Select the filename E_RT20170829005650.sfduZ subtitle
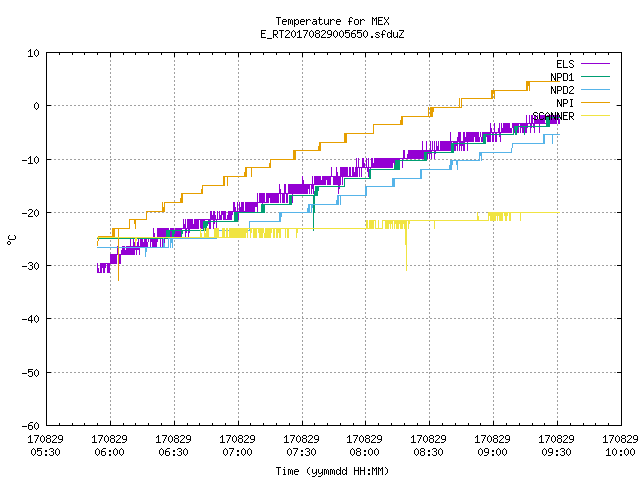640x480 pixels. (332, 34)
